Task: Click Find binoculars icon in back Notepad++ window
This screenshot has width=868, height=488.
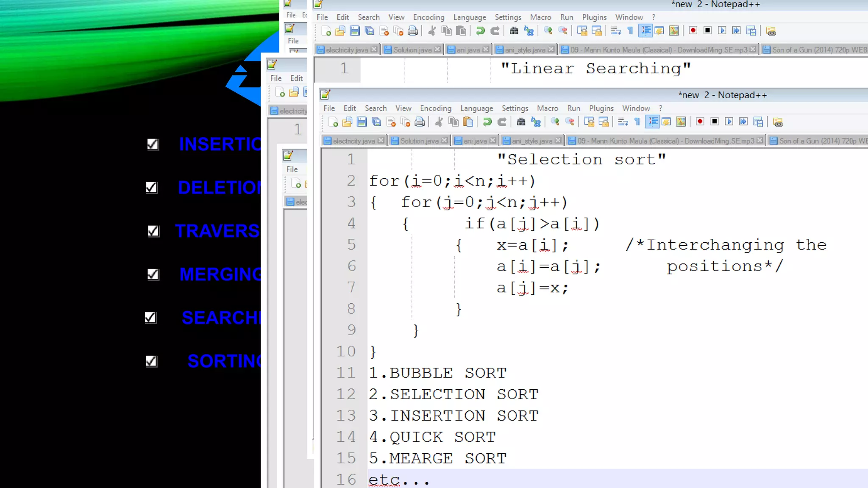Action: (x=514, y=31)
